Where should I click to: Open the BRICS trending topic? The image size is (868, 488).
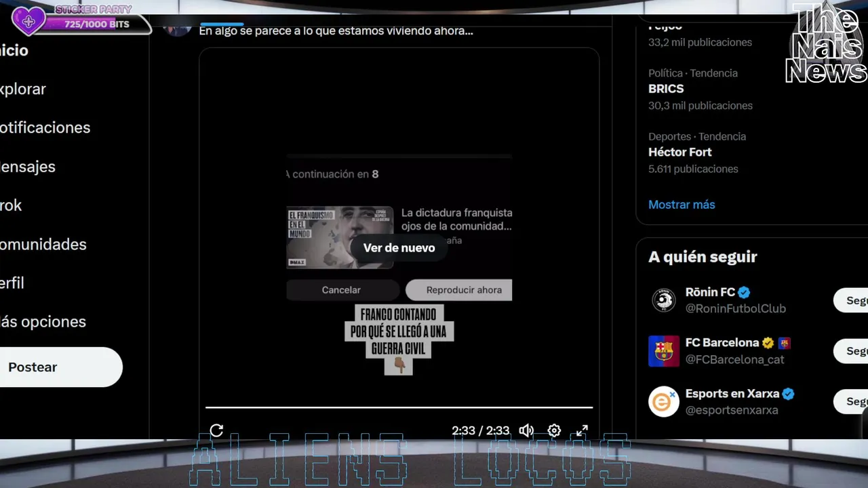(666, 89)
